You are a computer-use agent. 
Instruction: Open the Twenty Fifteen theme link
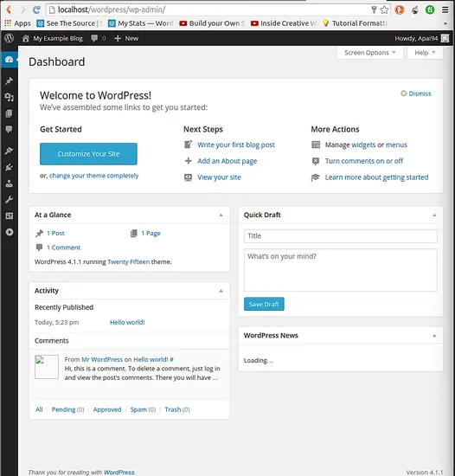click(129, 261)
